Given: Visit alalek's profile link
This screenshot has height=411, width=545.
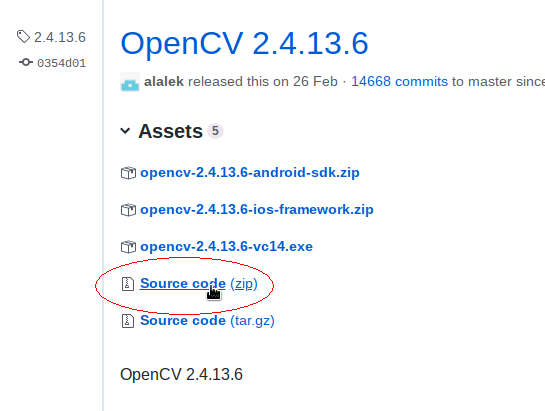Looking at the screenshot, I should point(164,82).
